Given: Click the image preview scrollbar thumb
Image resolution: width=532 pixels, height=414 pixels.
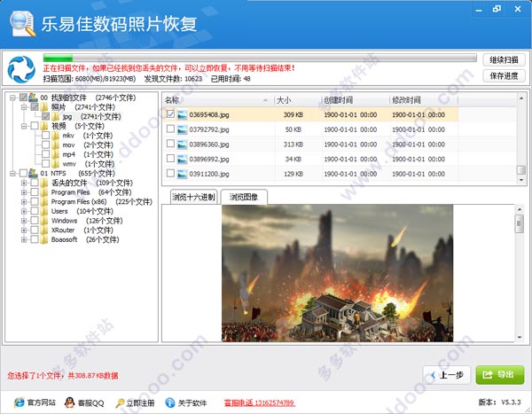Looking at the screenshot, I should [519, 224].
